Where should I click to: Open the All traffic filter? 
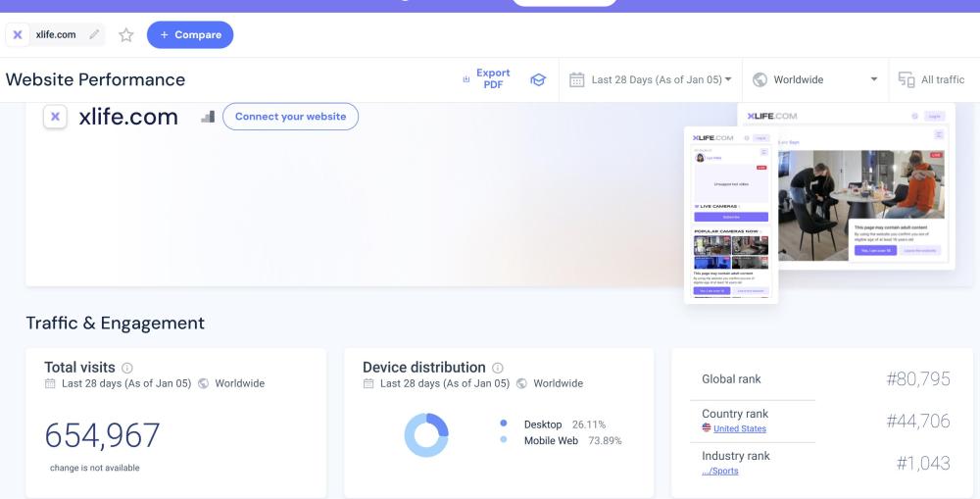click(x=932, y=80)
